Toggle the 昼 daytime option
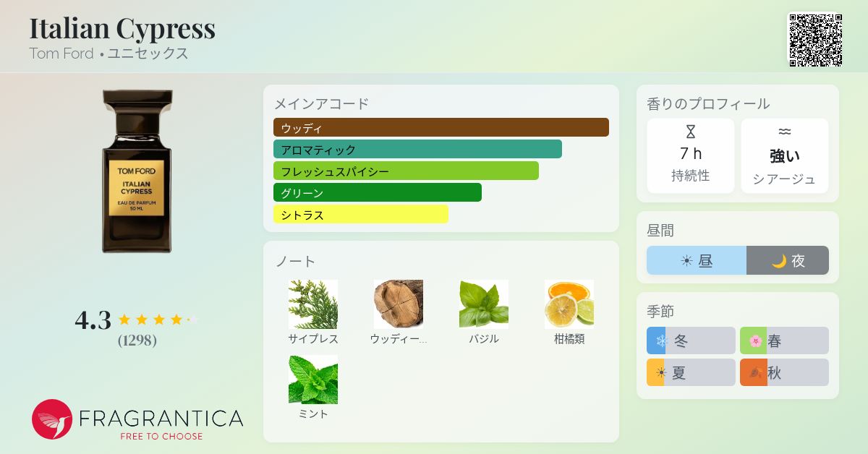 click(697, 260)
